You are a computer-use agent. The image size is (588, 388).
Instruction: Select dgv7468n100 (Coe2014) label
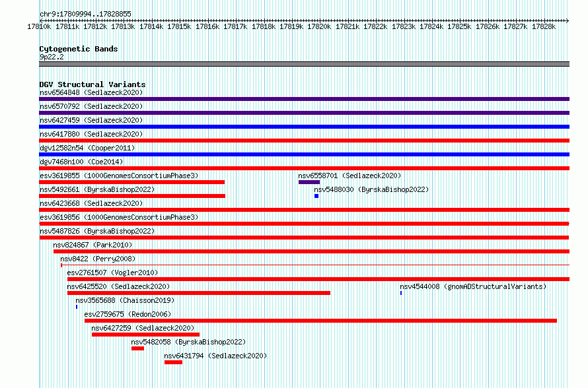click(81, 162)
